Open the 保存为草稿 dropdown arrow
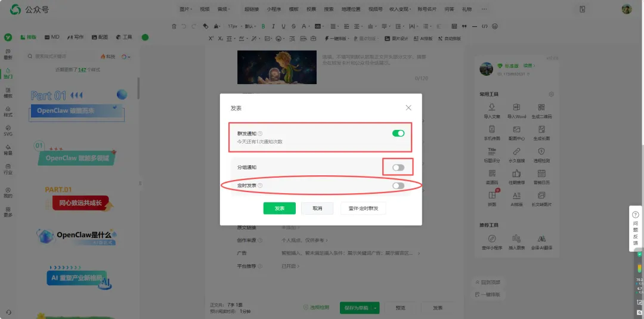 pos(376,308)
